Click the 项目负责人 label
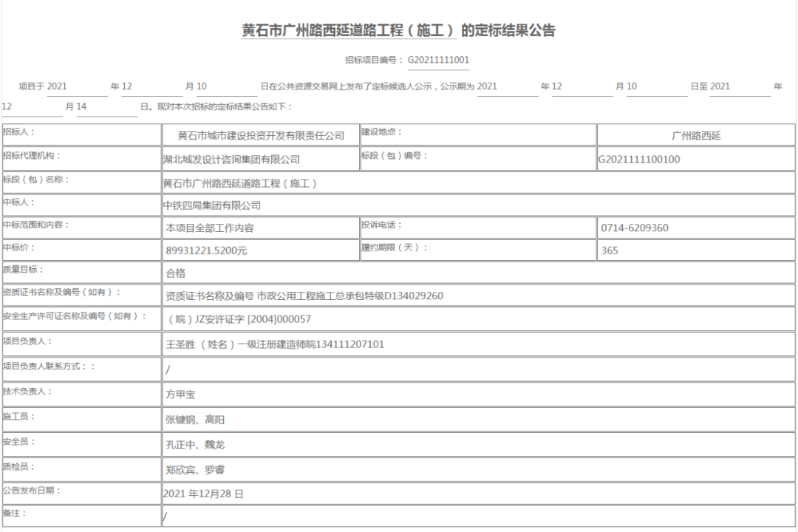The width and height of the screenshot is (798, 532). [27, 341]
